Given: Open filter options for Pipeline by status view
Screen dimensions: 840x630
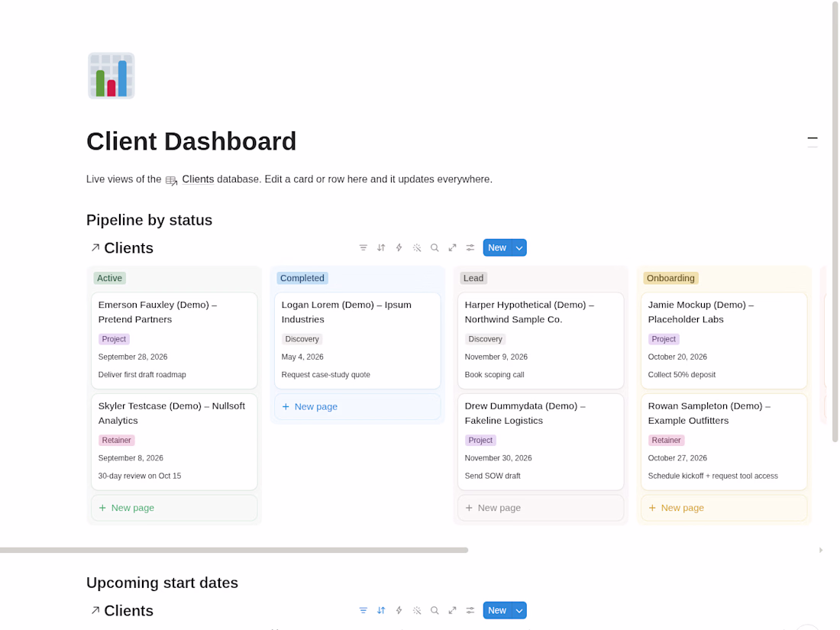Looking at the screenshot, I should (363, 247).
